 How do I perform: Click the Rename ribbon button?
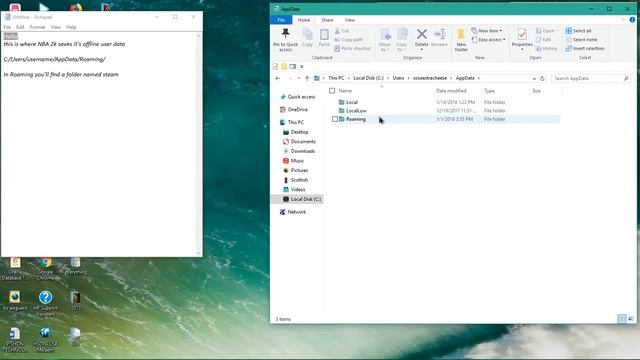440,38
